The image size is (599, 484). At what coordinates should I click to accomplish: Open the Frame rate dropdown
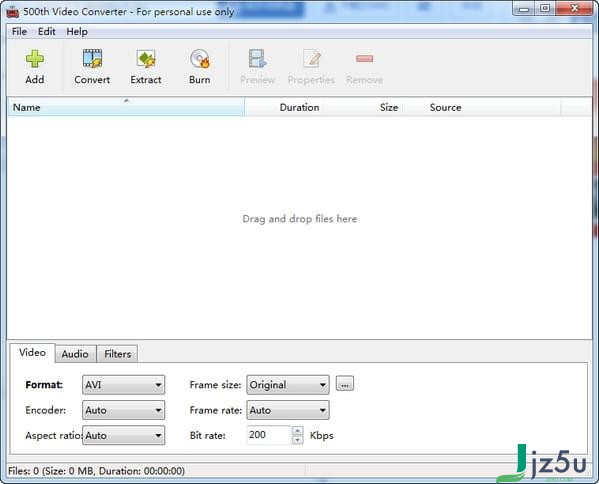288,410
